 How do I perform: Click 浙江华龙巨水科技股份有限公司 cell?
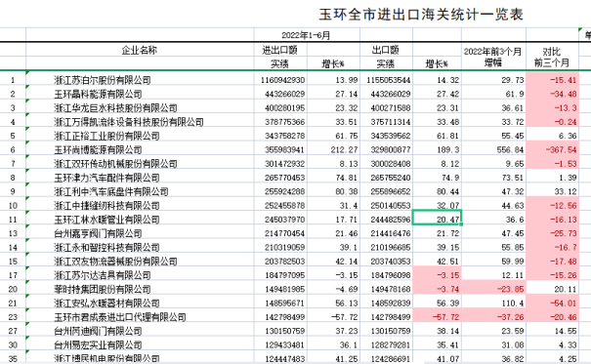115,108
